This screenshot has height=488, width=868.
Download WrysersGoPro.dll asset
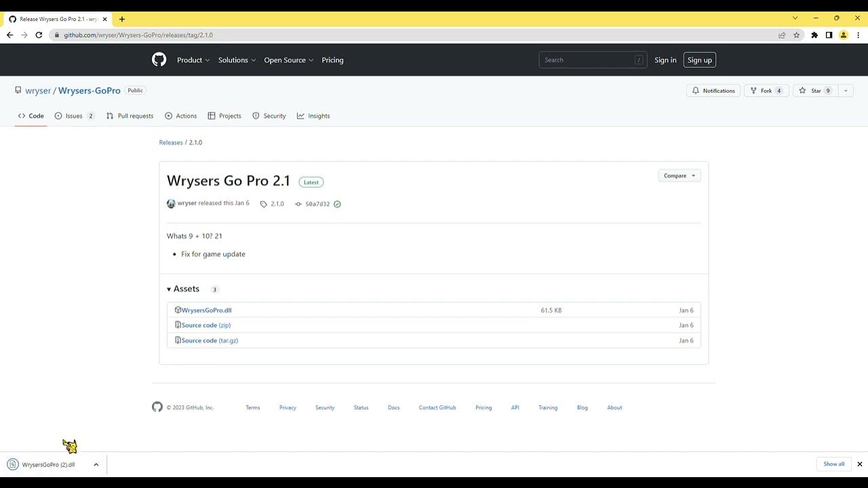[206, 310]
